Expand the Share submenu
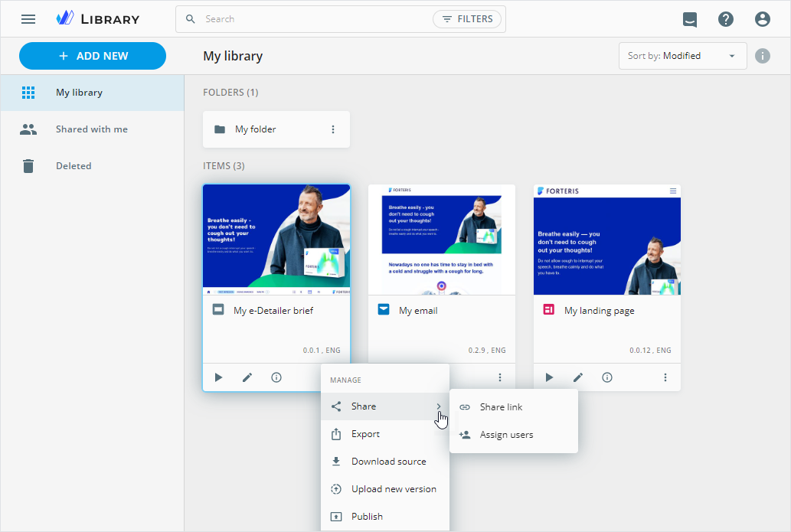Image resolution: width=791 pixels, height=532 pixels. [384, 406]
